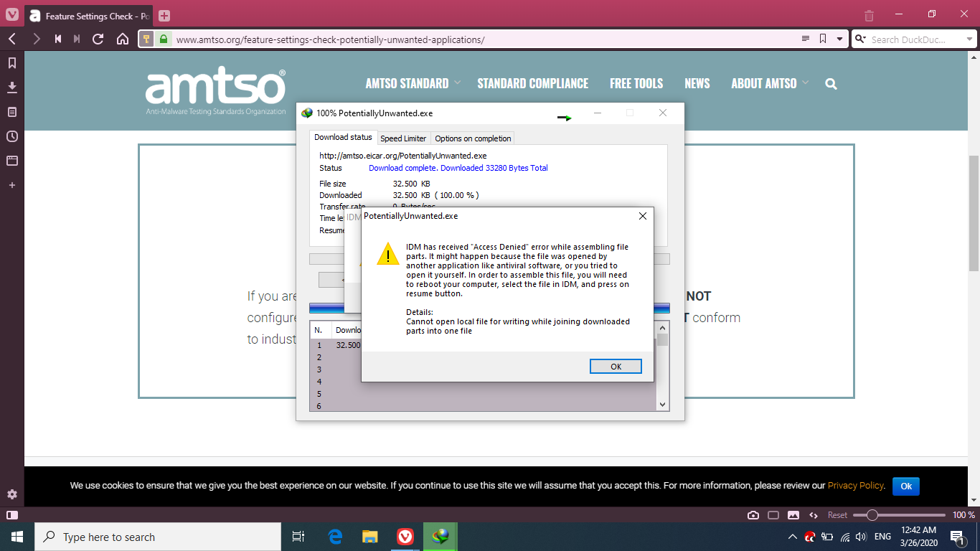
Task: Click the Internet Download Manager taskbar icon
Action: pos(440,537)
